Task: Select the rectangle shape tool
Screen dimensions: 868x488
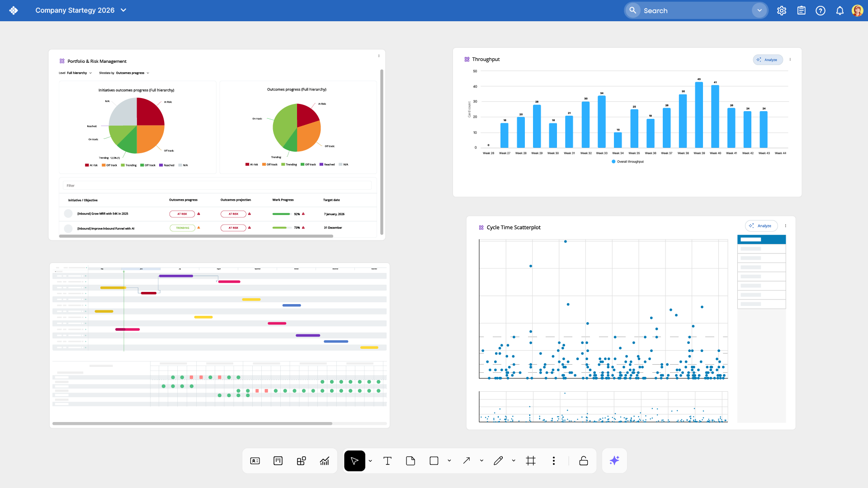Action: pos(434,461)
